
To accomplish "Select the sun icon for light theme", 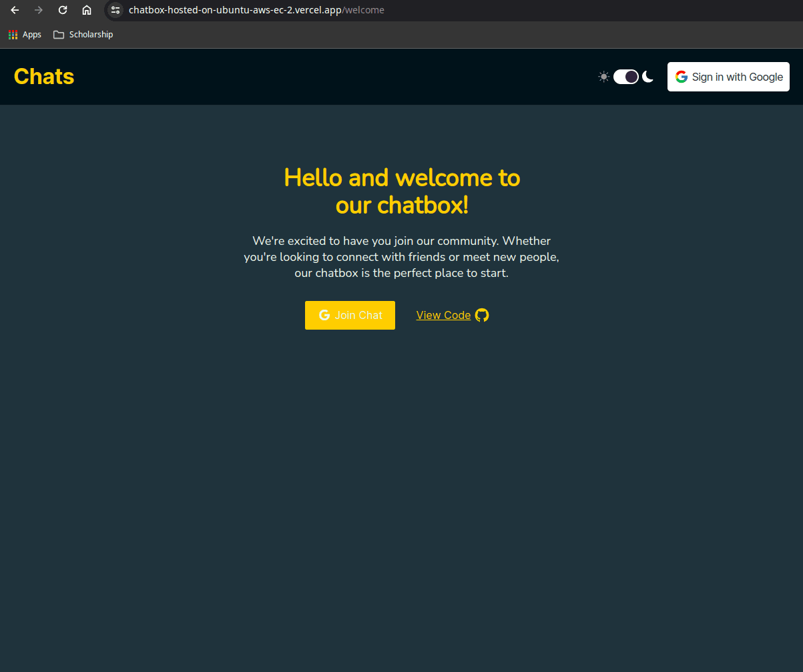I will click(x=603, y=76).
